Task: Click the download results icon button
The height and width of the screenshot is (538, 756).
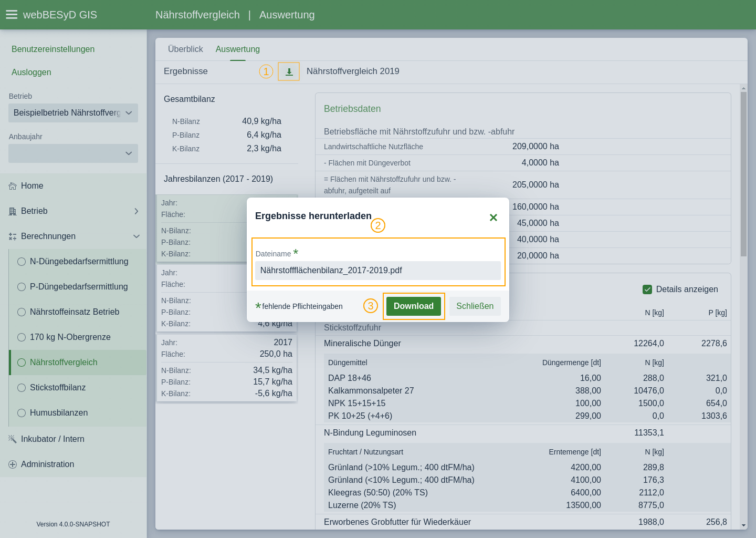Action: 289,71
